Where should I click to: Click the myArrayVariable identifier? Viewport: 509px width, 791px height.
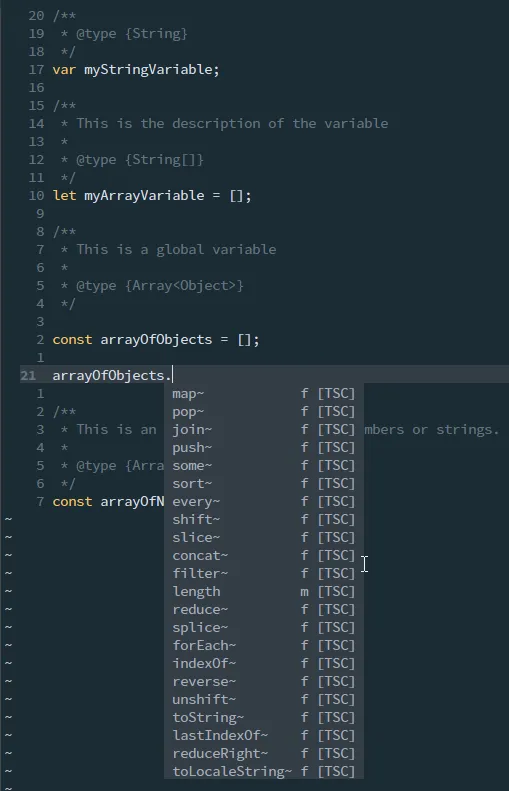point(144,195)
